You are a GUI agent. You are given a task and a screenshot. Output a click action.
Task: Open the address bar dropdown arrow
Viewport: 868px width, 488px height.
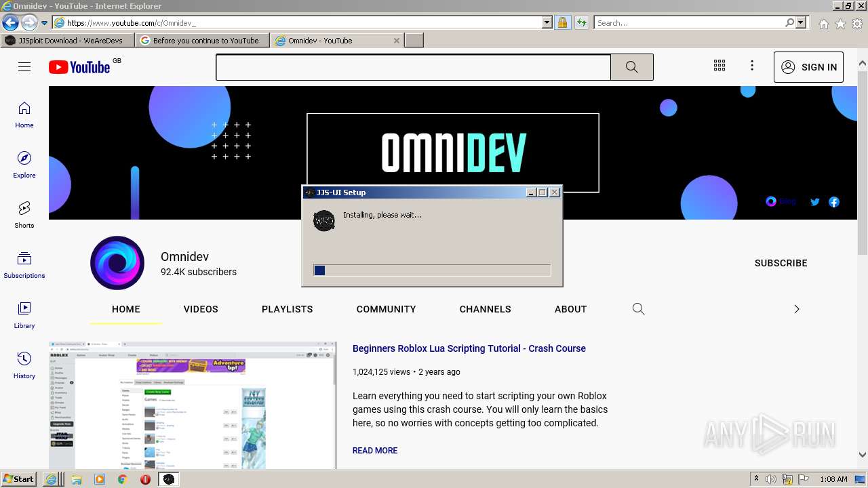coord(547,22)
